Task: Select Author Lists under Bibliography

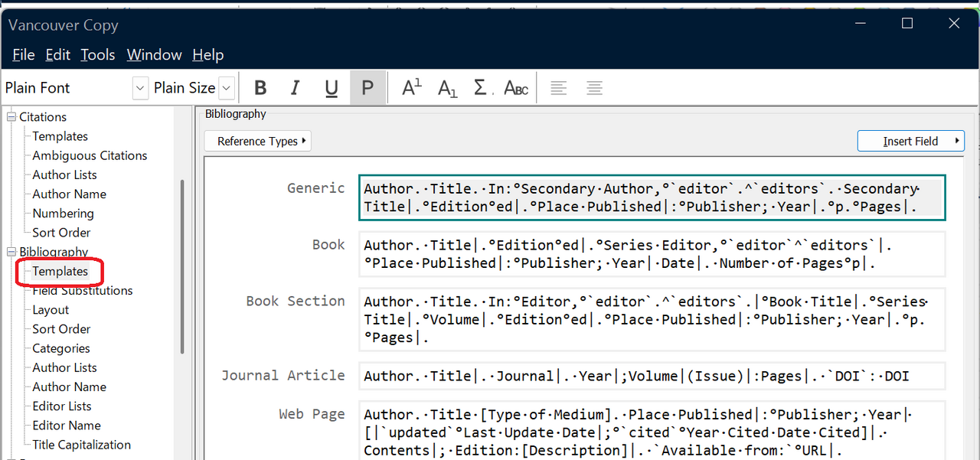Action: pos(64,367)
